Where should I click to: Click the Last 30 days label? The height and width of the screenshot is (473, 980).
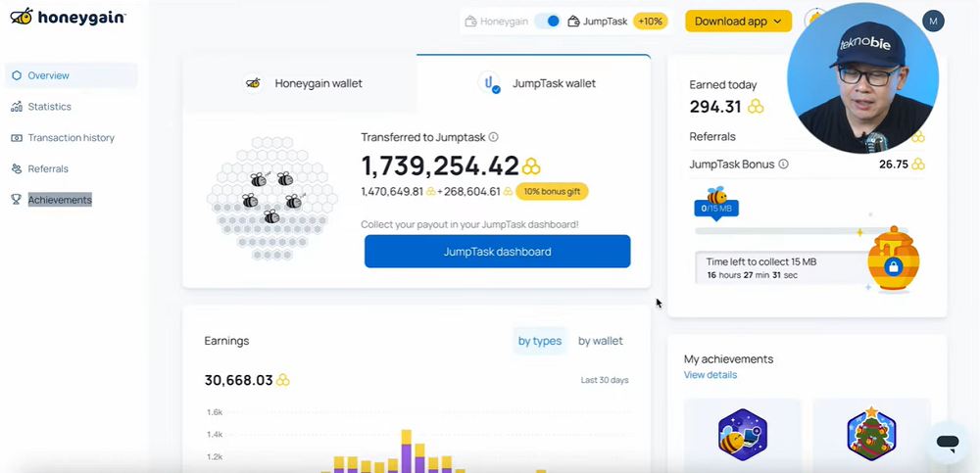pyautogui.click(x=605, y=380)
